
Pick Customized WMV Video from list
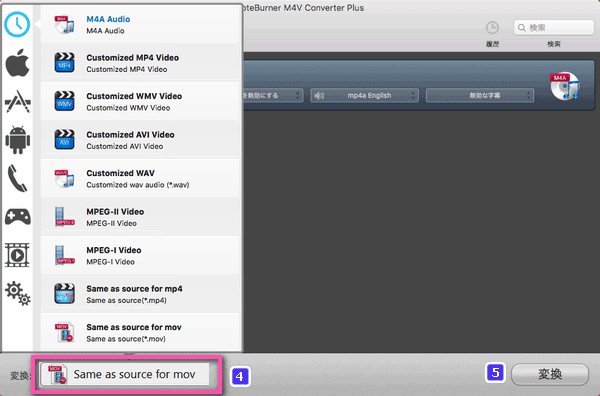(x=140, y=101)
